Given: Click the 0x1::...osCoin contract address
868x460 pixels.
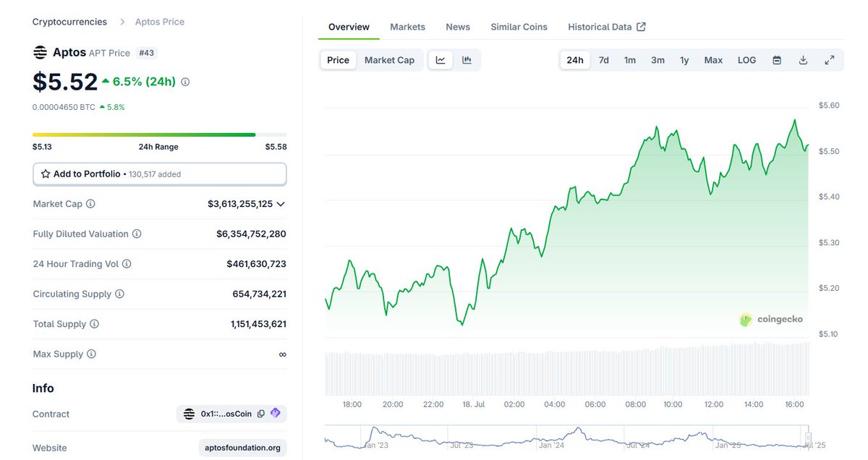Looking at the screenshot, I should (226, 414).
